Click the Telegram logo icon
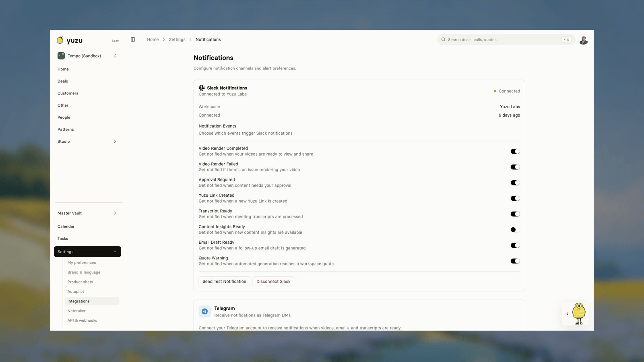Viewport: 644px width, 362px height. [204, 311]
